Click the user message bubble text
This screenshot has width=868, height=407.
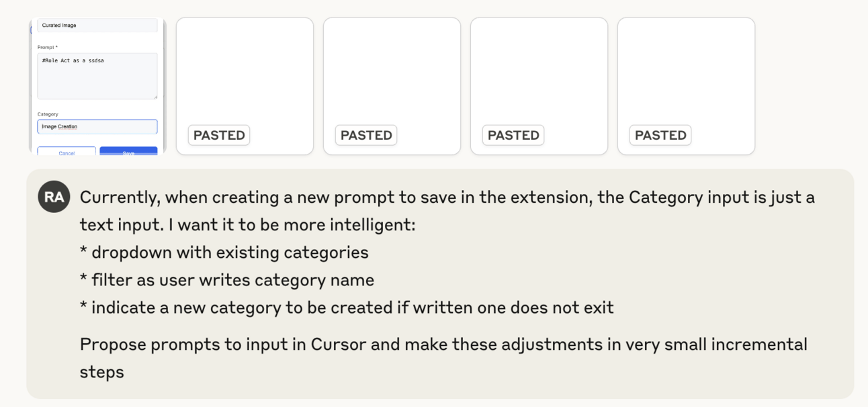coord(447,284)
